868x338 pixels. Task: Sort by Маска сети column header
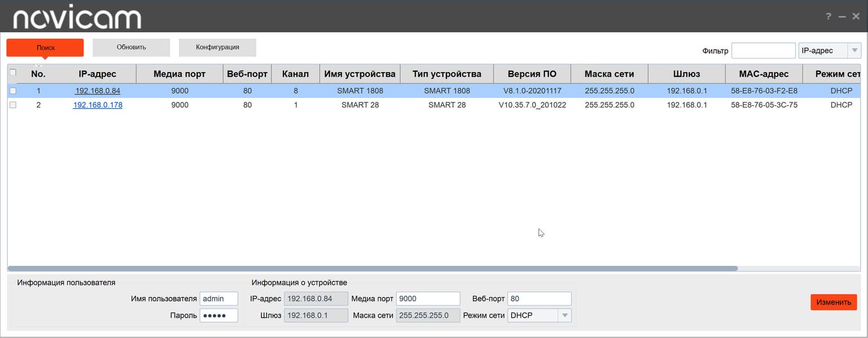click(609, 74)
